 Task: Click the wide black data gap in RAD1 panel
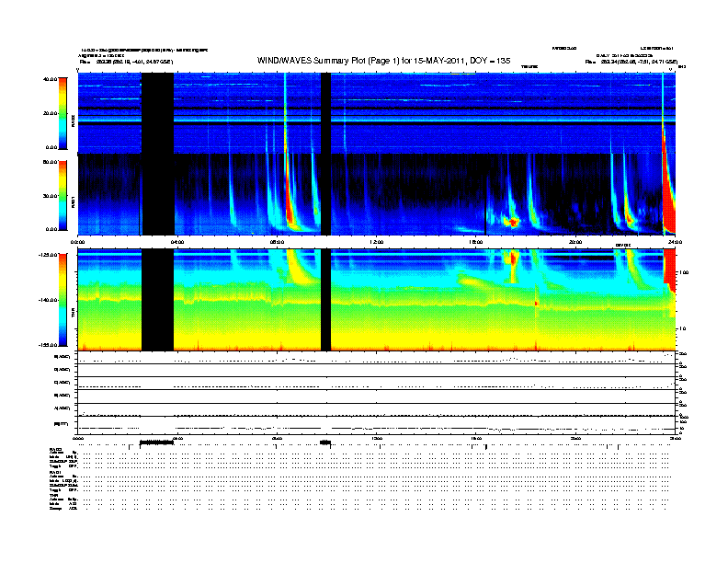point(158,194)
